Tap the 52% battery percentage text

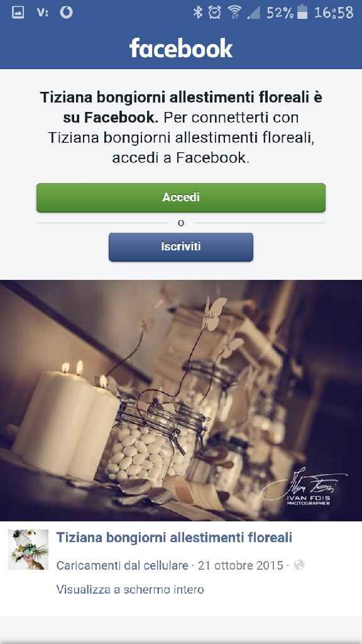tap(280, 13)
